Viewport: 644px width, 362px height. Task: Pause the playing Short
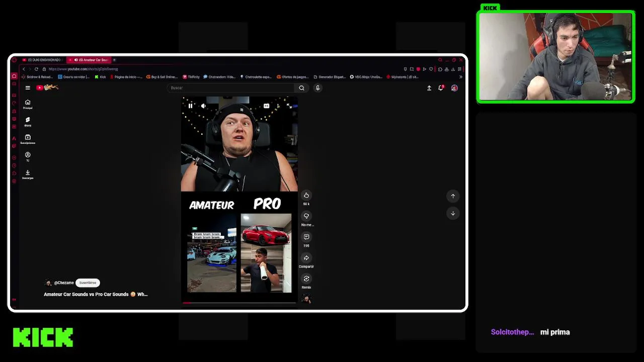point(190,106)
